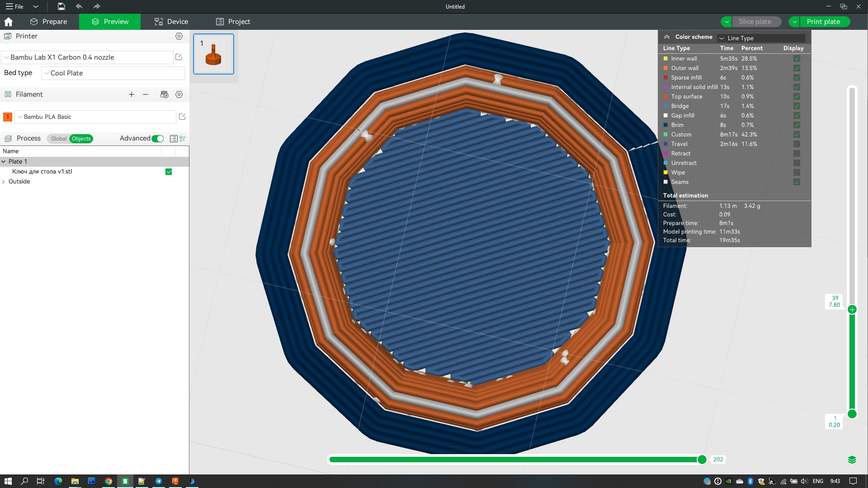Open the Bed type dropdown
Screen dimensions: 868x488
[x=113, y=73]
